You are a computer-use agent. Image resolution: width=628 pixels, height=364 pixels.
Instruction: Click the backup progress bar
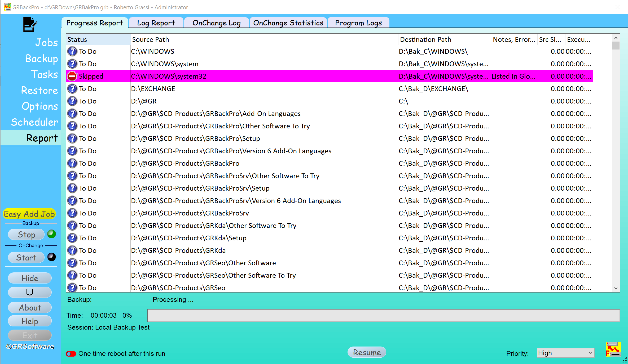[x=383, y=316]
